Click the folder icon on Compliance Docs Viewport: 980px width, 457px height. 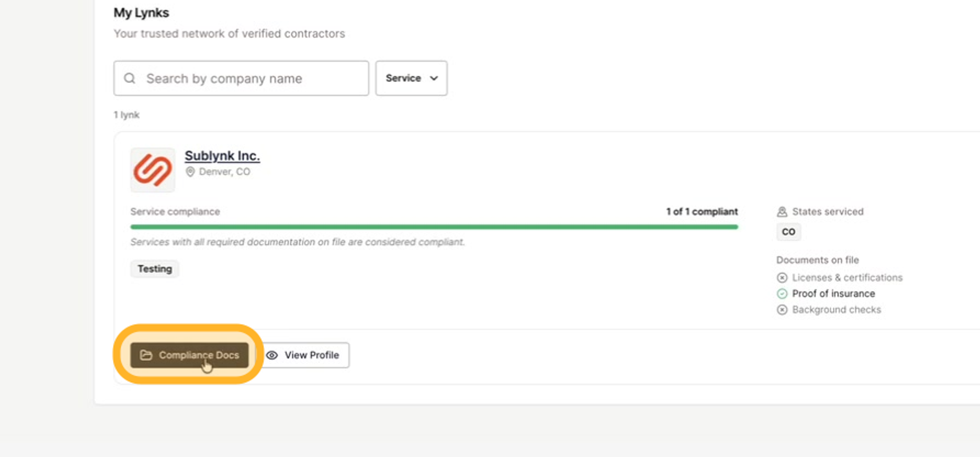tap(146, 355)
